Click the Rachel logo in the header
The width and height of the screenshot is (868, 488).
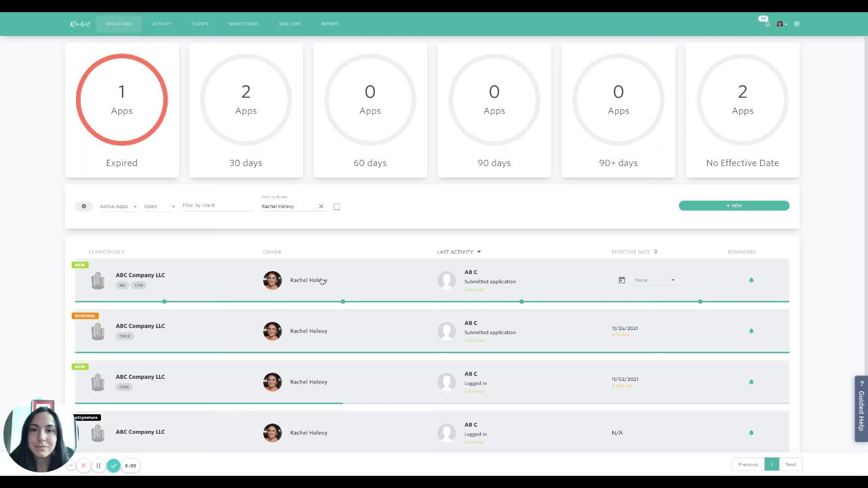coord(80,24)
